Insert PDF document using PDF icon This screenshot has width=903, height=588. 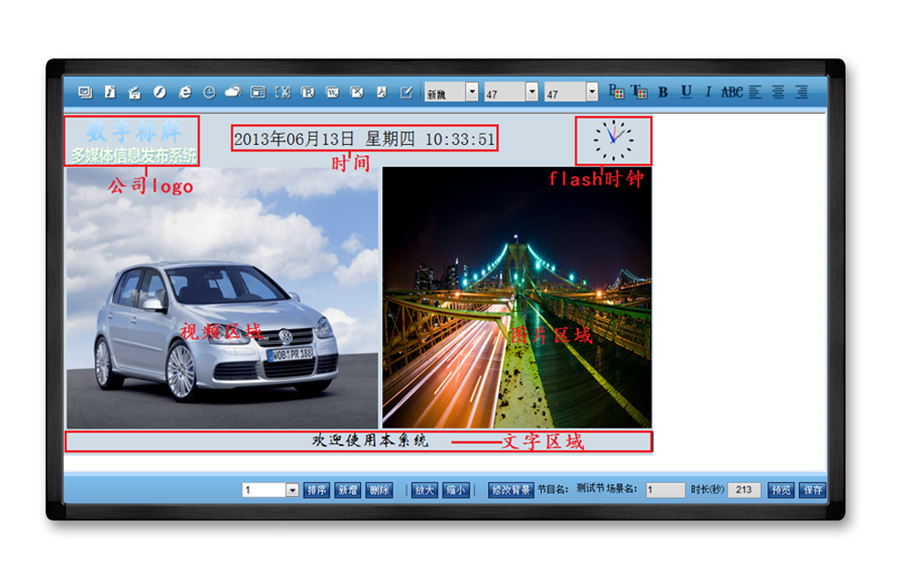tap(381, 92)
